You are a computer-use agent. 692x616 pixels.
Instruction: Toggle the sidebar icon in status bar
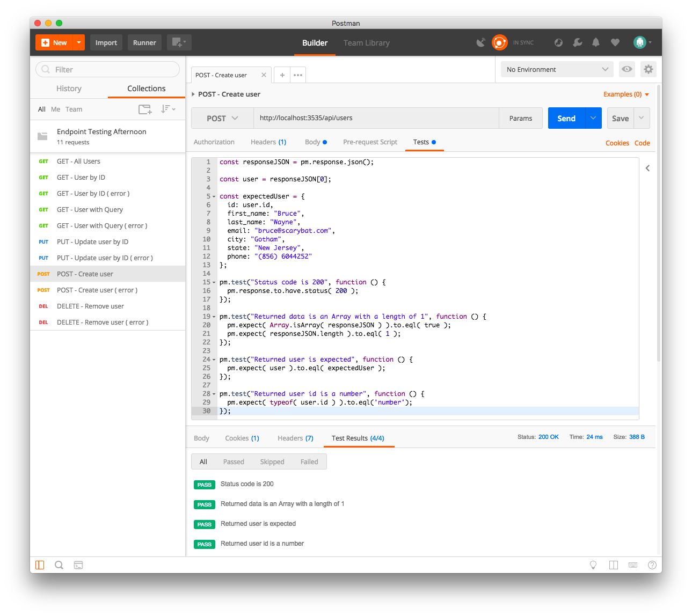[x=40, y=564]
